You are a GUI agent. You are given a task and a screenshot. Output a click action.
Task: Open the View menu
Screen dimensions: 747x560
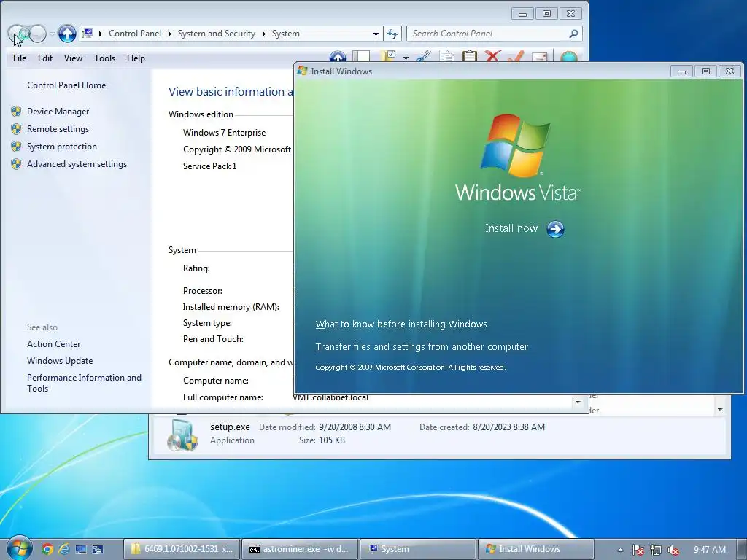tap(74, 58)
